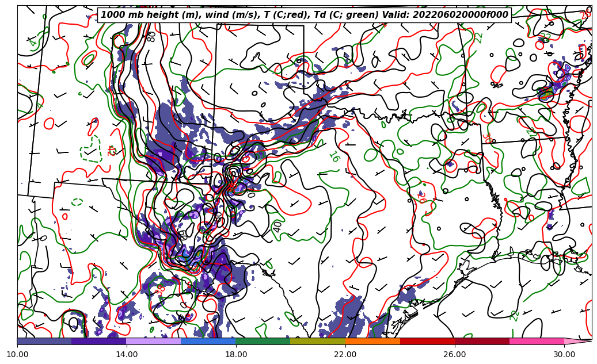The width and height of the screenshot is (597, 364).
Task: Click the bright red colorbar segment
Action: click(x=427, y=341)
